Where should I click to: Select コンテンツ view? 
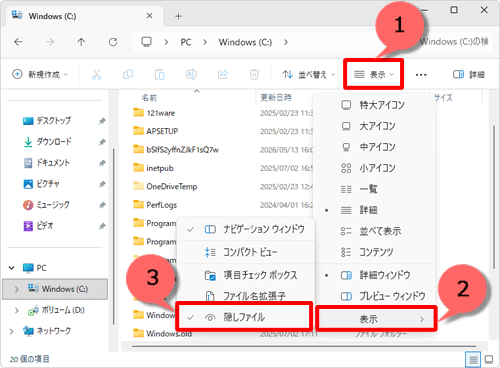[375, 252]
